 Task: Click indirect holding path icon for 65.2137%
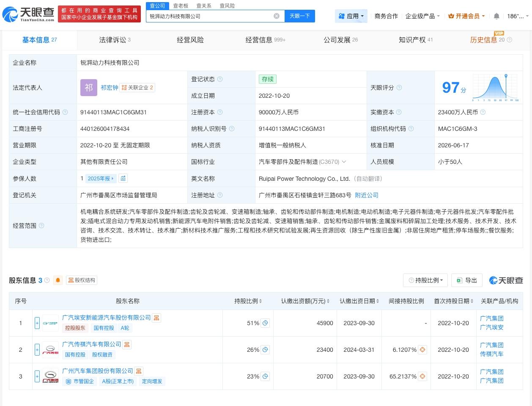point(422,376)
